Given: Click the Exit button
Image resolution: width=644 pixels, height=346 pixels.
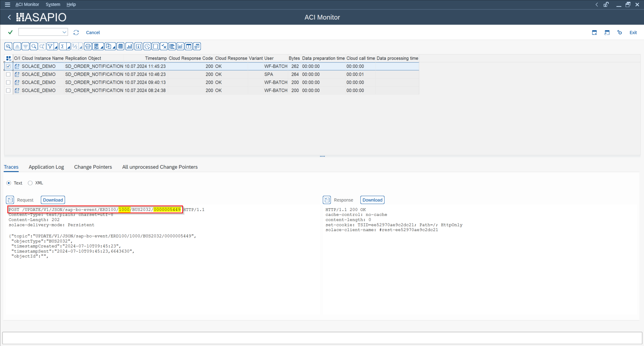Looking at the screenshot, I should (633, 33).
